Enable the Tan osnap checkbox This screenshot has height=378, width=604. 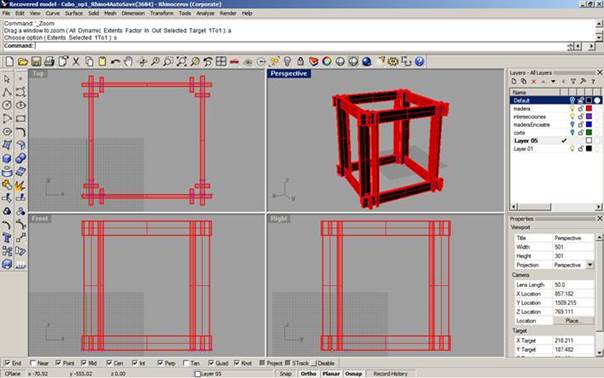186,363
